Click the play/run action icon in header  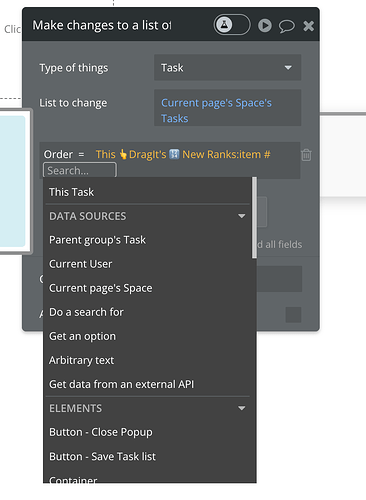point(265,26)
